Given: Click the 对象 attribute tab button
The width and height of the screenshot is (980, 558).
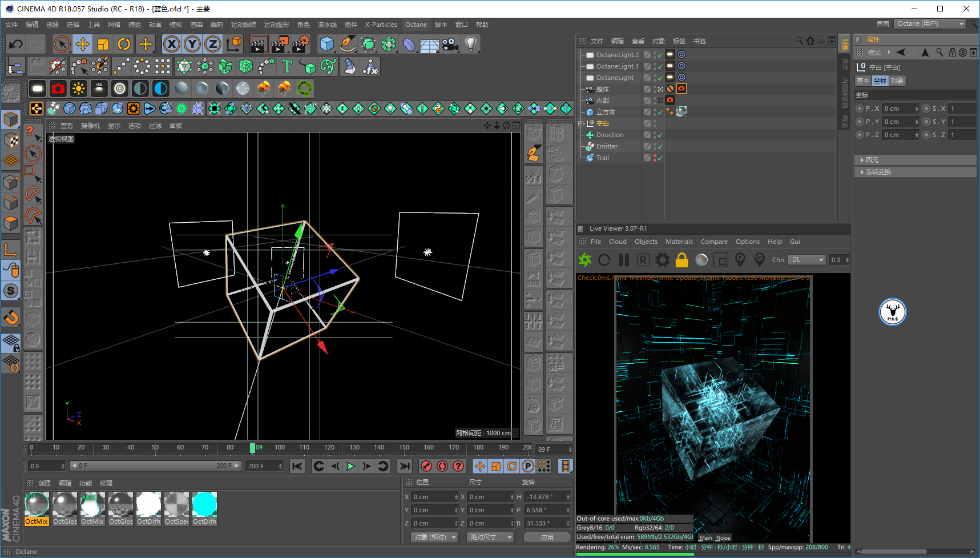Looking at the screenshot, I should pyautogui.click(x=897, y=81).
